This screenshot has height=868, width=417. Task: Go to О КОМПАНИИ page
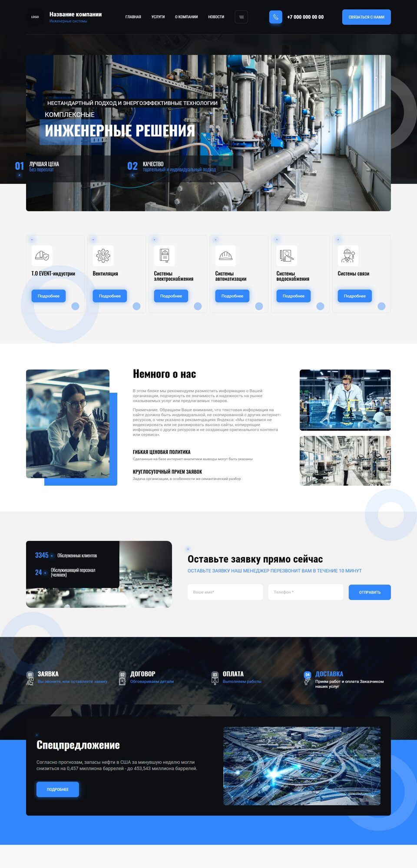(186, 17)
